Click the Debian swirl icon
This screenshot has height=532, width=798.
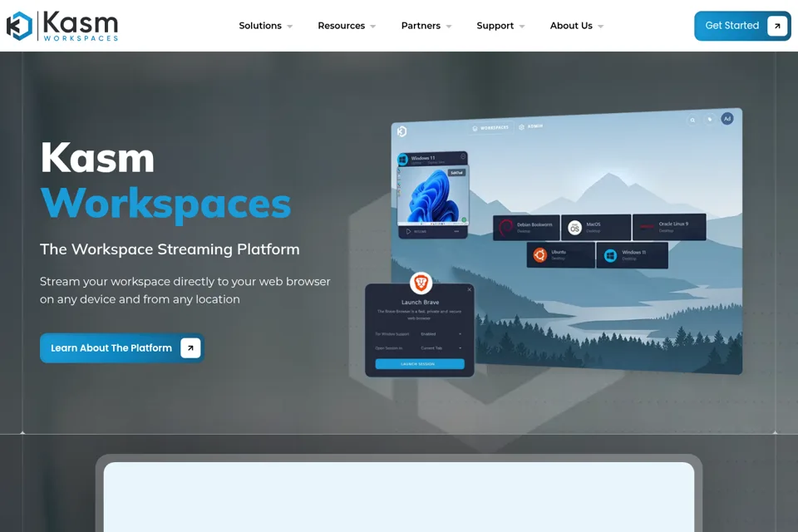[x=505, y=228]
